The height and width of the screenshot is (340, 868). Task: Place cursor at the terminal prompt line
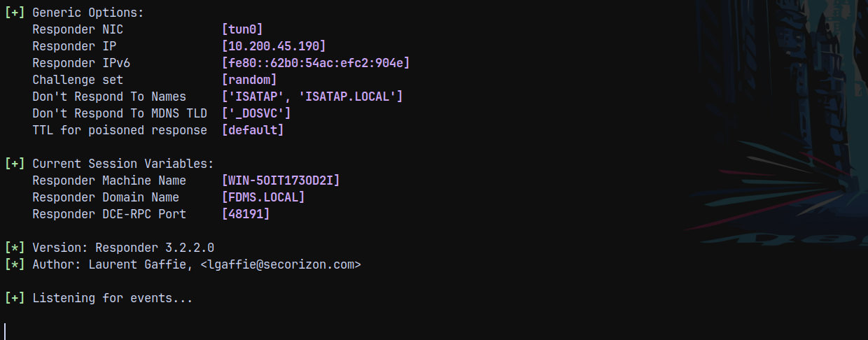coord(6,330)
